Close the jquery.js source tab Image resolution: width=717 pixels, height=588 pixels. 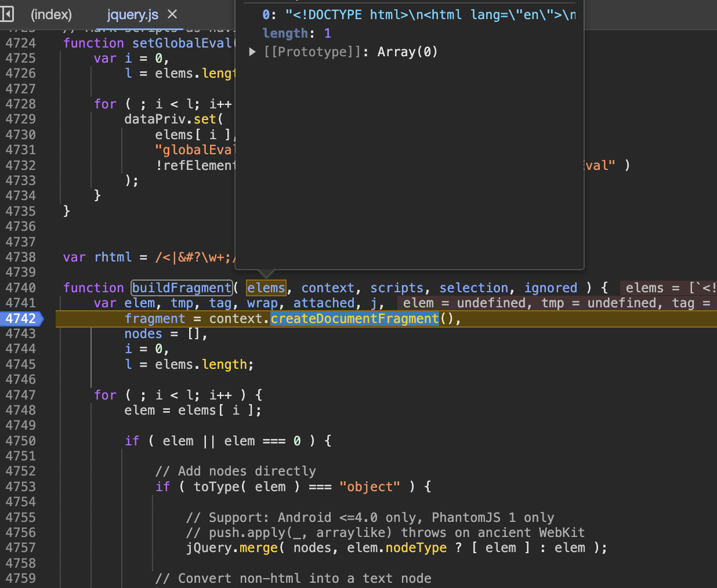pos(172,15)
